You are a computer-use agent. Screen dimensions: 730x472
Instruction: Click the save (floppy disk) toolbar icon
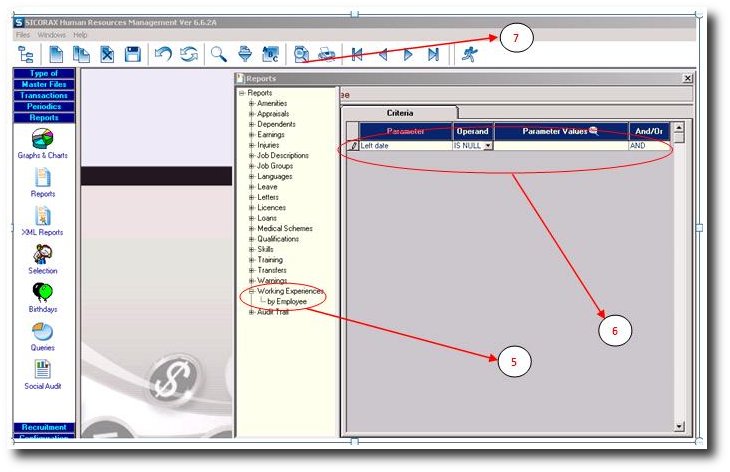(x=132, y=55)
